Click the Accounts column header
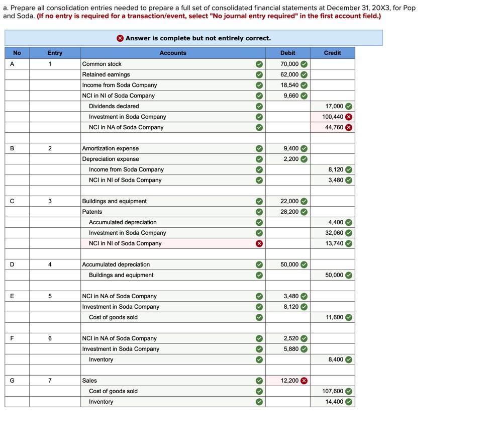Viewport: 497px width, 448px height. [173, 53]
